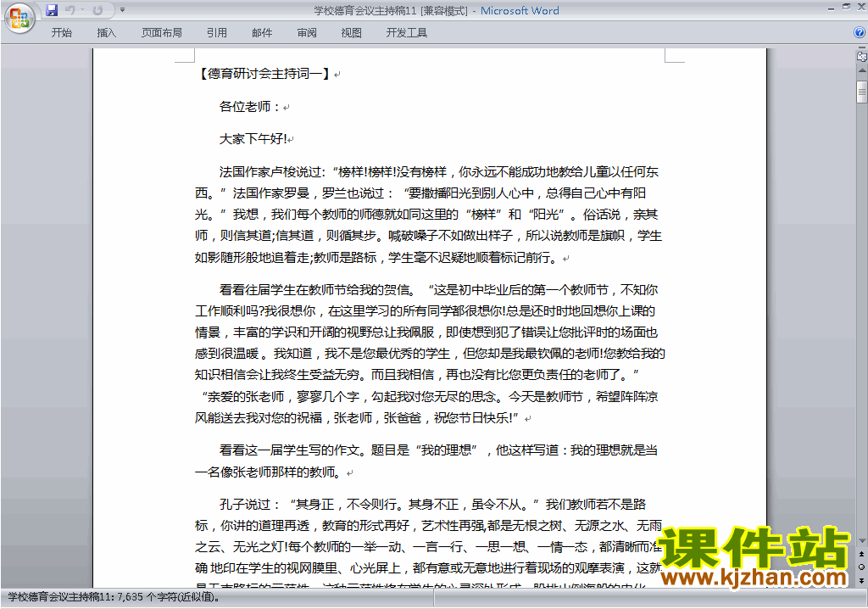Click the vertical scrollbar thumb
The height and width of the screenshot is (609, 868).
point(862,92)
